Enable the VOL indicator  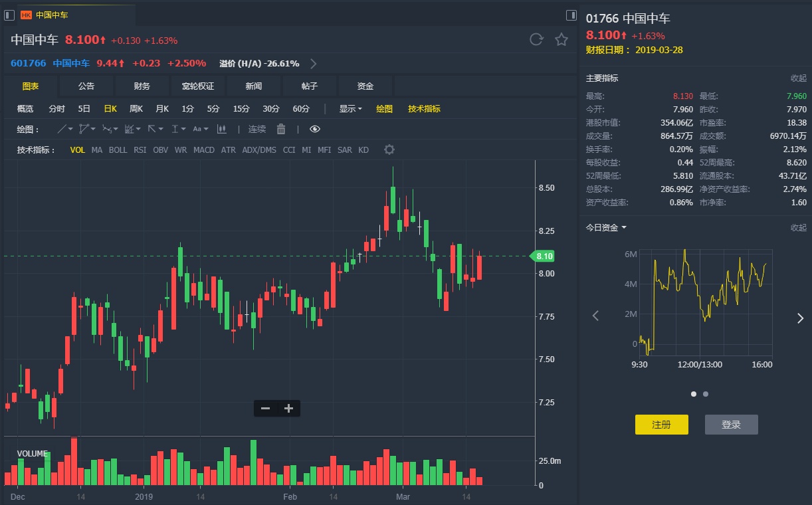pyautogui.click(x=78, y=150)
